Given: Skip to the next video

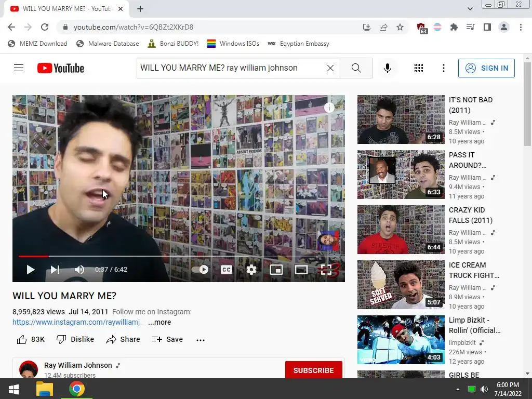Looking at the screenshot, I should click(55, 270).
